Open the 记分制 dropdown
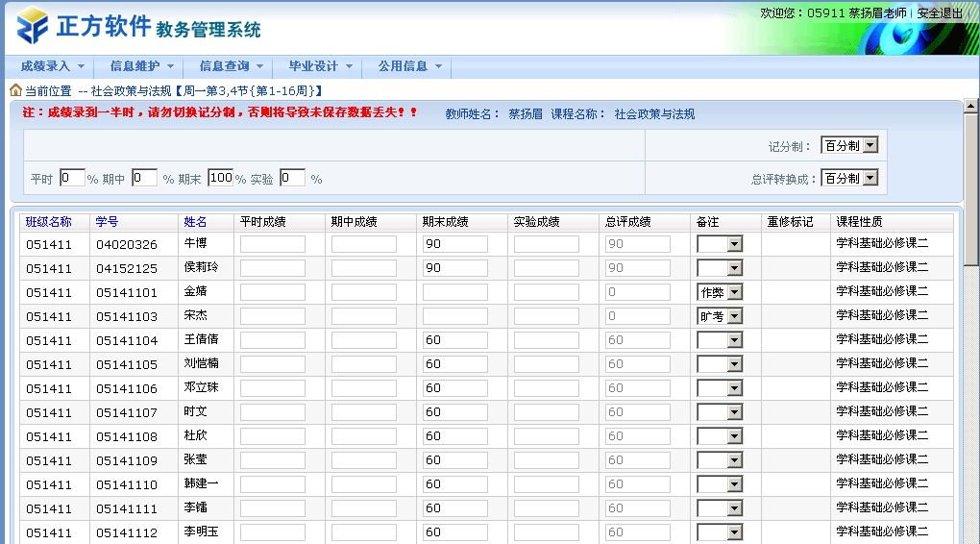 tap(849, 145)
